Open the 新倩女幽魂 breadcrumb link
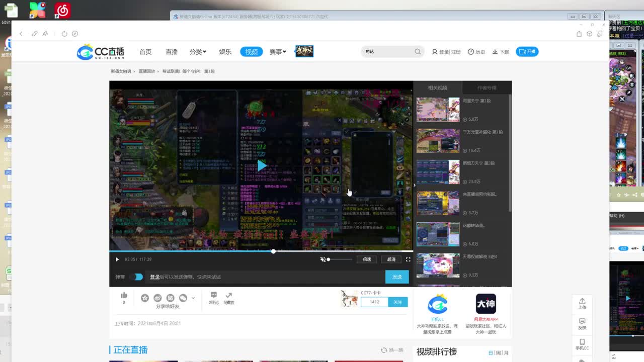 click(121, 71)
